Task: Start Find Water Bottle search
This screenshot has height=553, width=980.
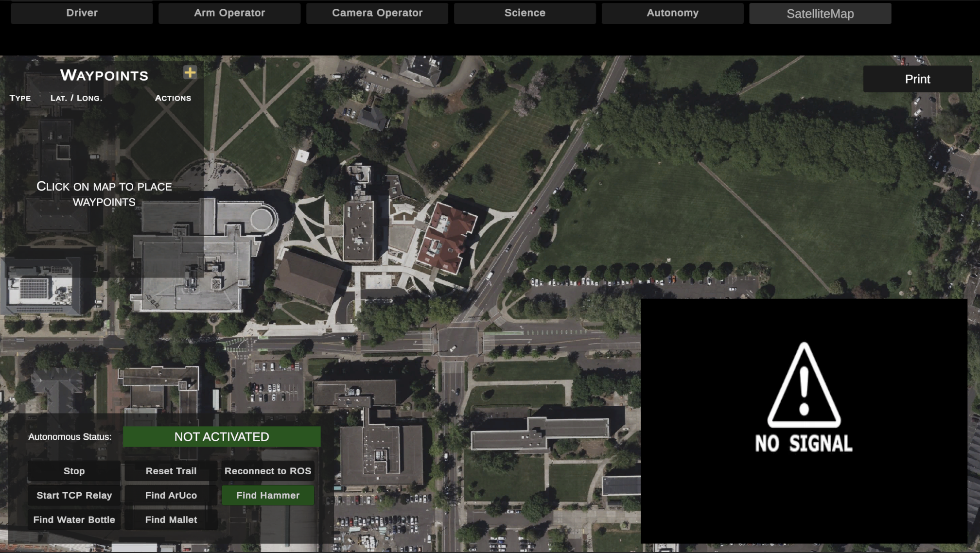Action: [74, 519]
